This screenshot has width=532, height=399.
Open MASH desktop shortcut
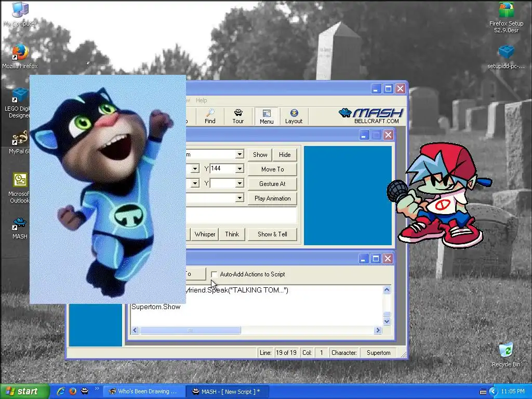[x=20, y=229]
